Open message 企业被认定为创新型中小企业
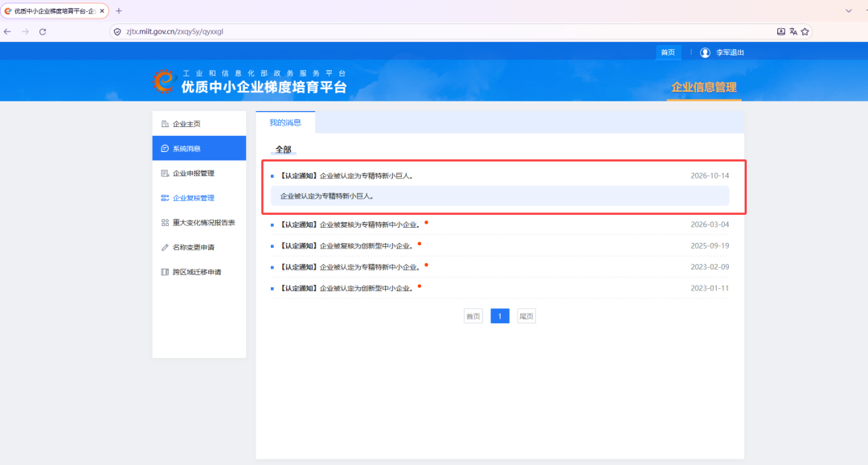 pyautogui.click(x=346, y=288)
